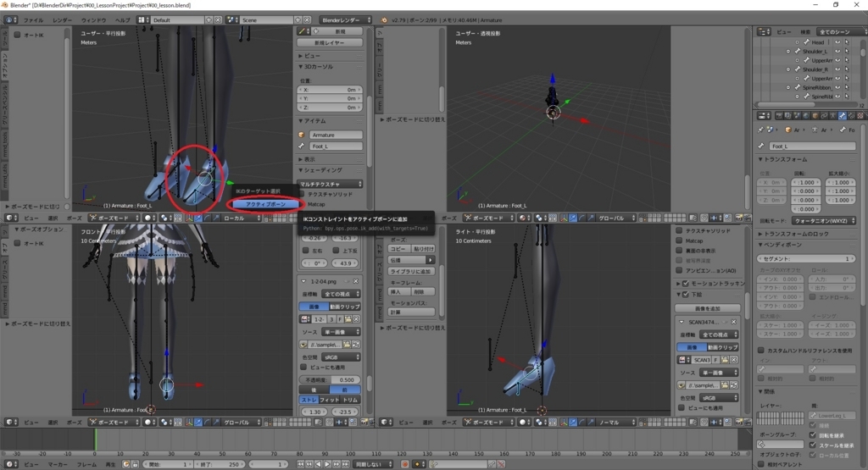Click the info editor type icon
This screenshot has width=868, height=470.
click(10, 20)
